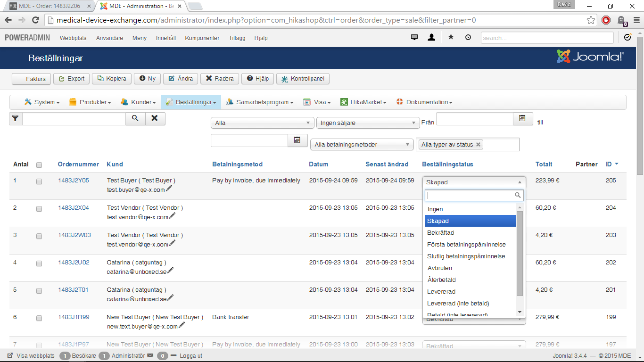Click the Faktura button

[x=31, y=79]
